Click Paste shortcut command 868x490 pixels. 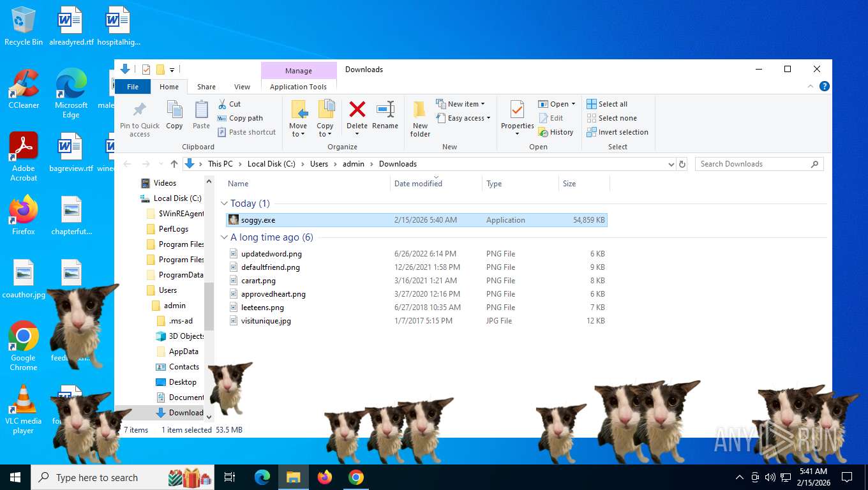pyautogui.click(x=247, y=132)
